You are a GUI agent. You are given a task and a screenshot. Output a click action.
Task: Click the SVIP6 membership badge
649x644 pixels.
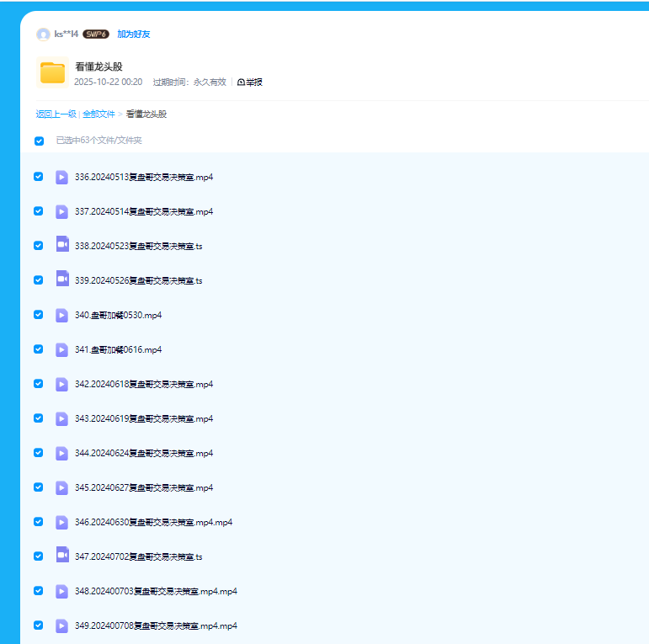(96, 35)
